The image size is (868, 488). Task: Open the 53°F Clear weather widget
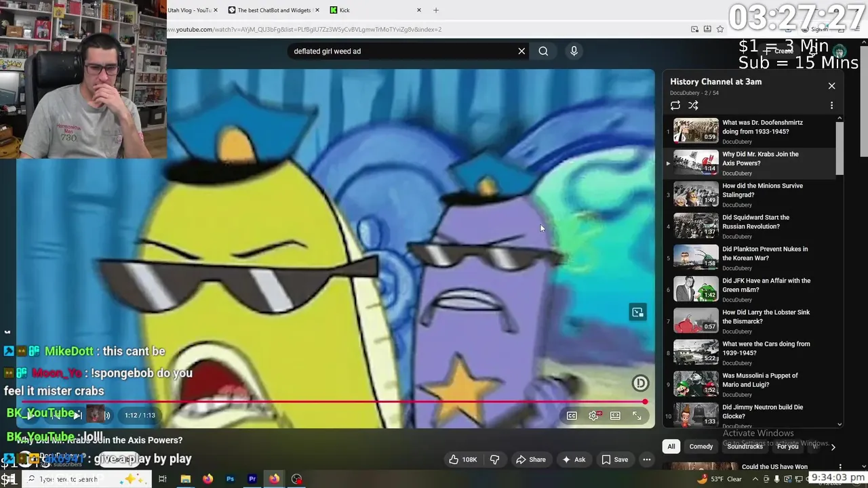point(720,479)
